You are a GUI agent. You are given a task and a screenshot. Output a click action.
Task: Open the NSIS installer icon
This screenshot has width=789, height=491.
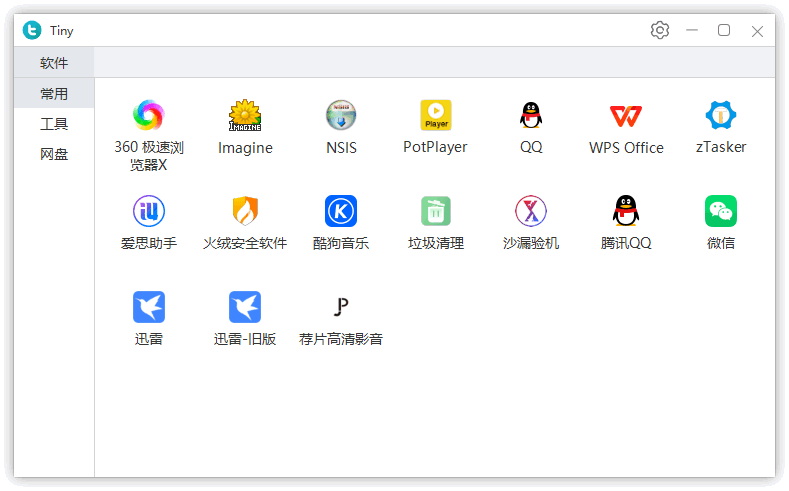pyautogui.click(x=341, y=116)
